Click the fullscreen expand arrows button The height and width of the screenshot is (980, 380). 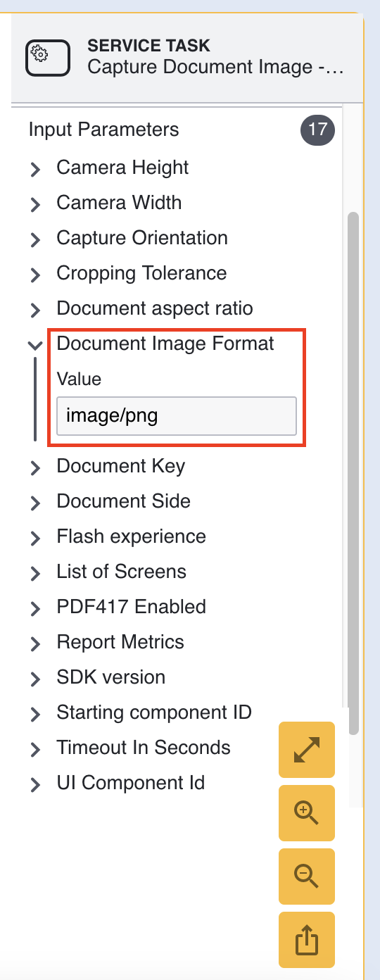pos(307,749)
